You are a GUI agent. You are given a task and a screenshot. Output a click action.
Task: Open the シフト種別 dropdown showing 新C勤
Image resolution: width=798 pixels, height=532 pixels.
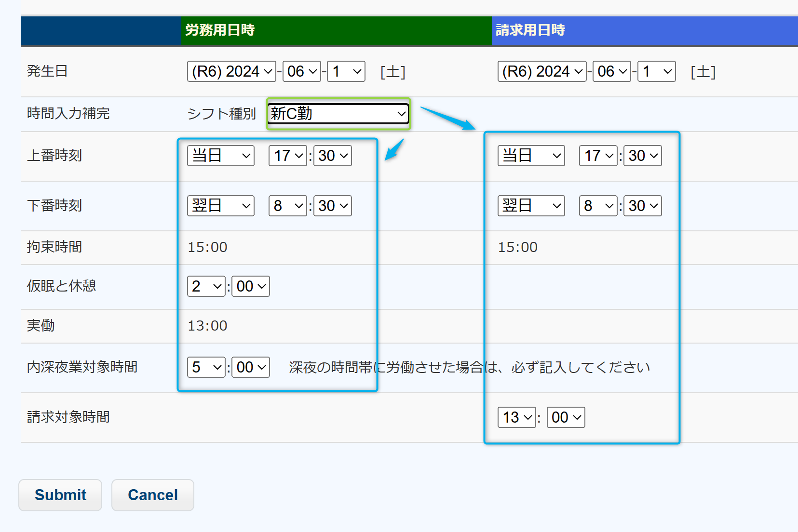pos(338,114)
